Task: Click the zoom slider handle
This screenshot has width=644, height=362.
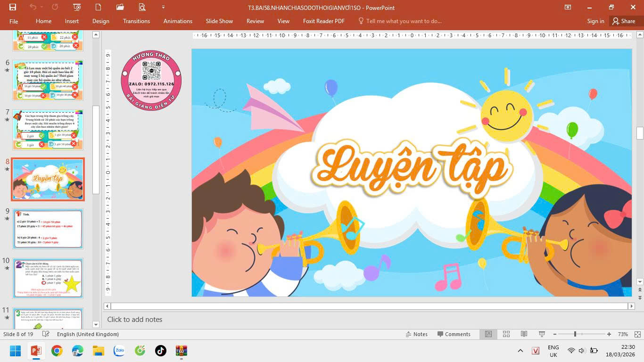Action: point(575,334)
